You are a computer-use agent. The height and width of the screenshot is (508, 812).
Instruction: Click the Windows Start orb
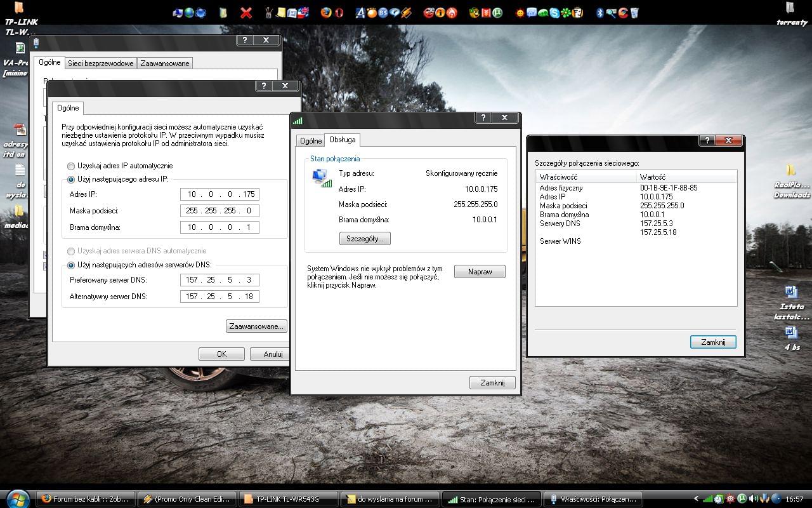pyautogui.click(x=17, y=498)
